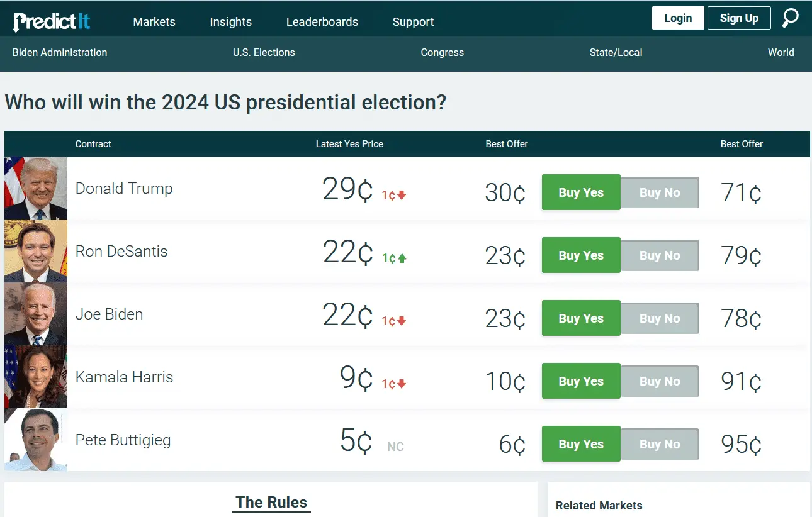
Task: Buy Yes on Kamala Harris
Action: (x=580, y=381)
